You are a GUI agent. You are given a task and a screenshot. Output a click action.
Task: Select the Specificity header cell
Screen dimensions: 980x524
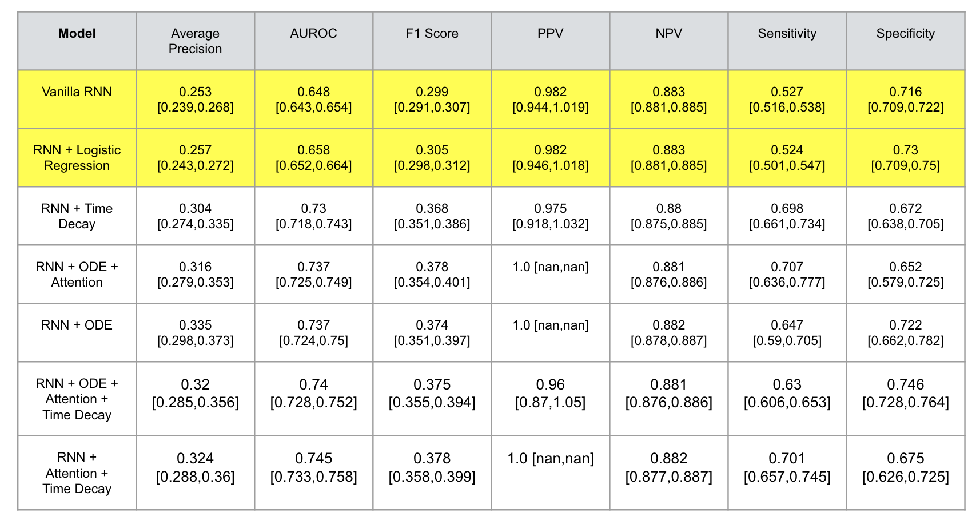905,34
